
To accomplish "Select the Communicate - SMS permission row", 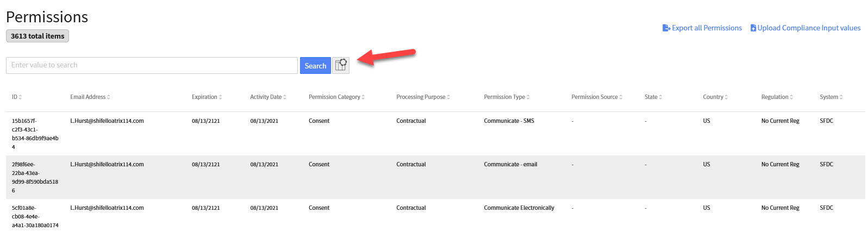I will 435,134.
